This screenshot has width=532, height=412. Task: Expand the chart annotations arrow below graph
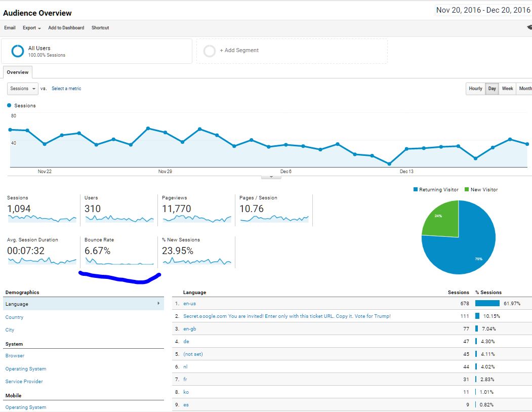271,177
